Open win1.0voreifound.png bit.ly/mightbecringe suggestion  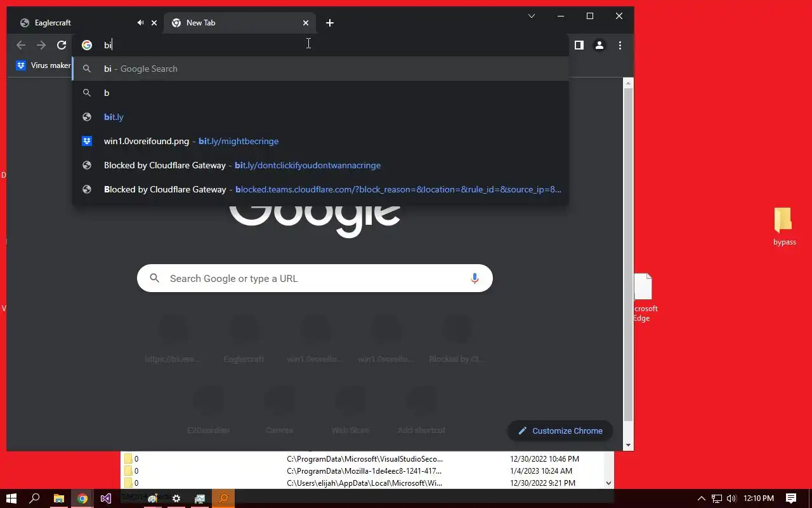click(x=320, y=141)
